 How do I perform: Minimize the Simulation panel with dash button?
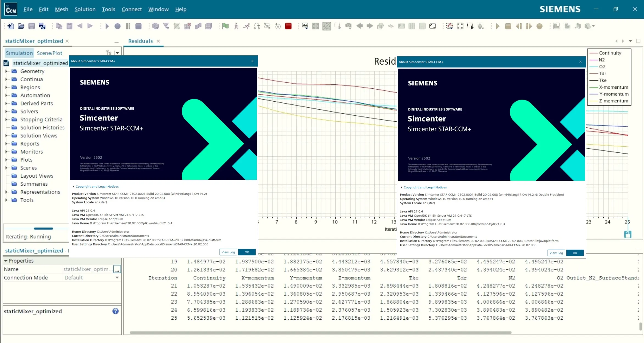(116, 42)
